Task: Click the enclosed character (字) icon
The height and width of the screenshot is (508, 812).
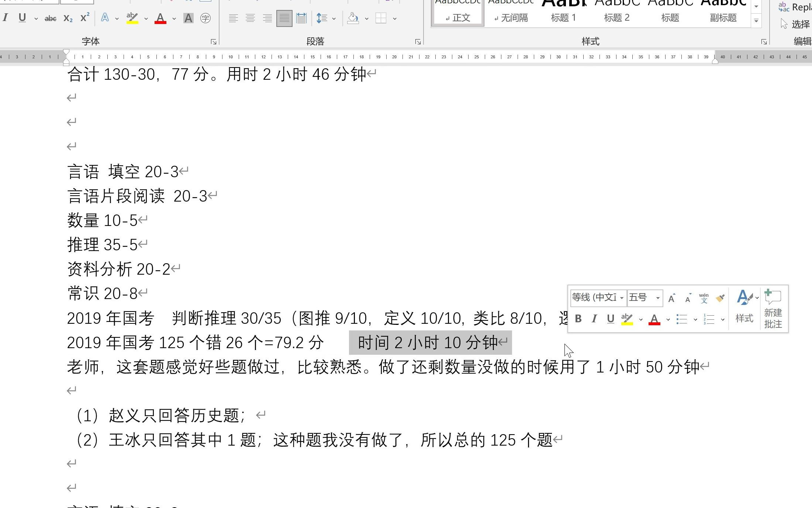Action: pyautogui.click(x=205, y=18)
